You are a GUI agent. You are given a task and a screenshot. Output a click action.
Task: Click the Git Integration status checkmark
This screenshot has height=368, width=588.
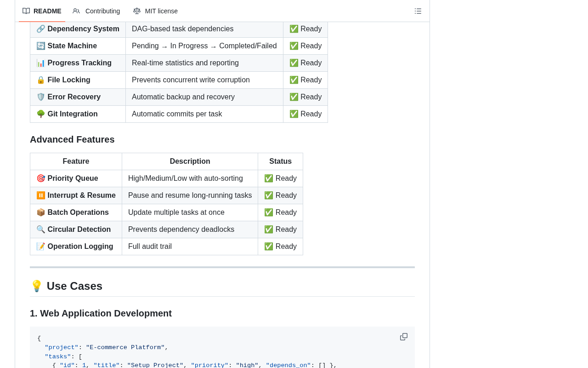coord(294,114)
